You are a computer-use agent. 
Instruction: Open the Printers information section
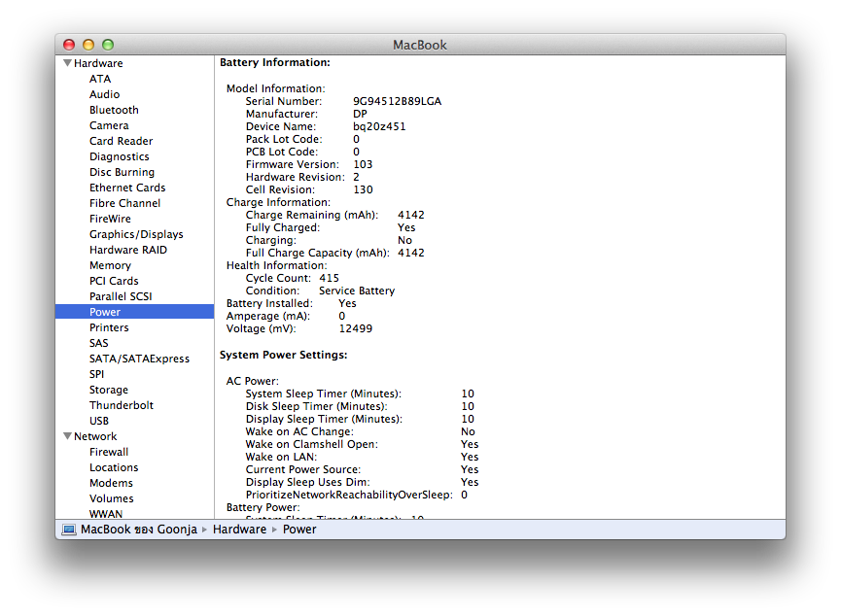click(x=112, y=327)
